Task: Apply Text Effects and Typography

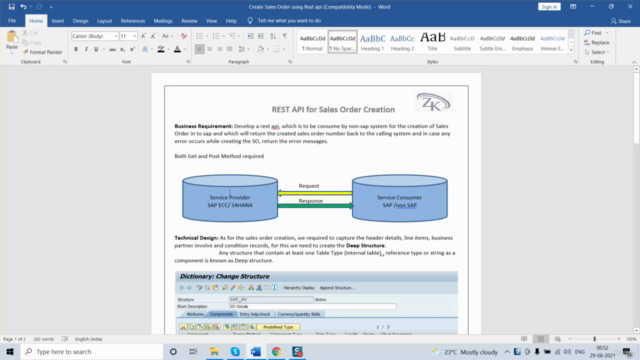Action: click(145, 49)
